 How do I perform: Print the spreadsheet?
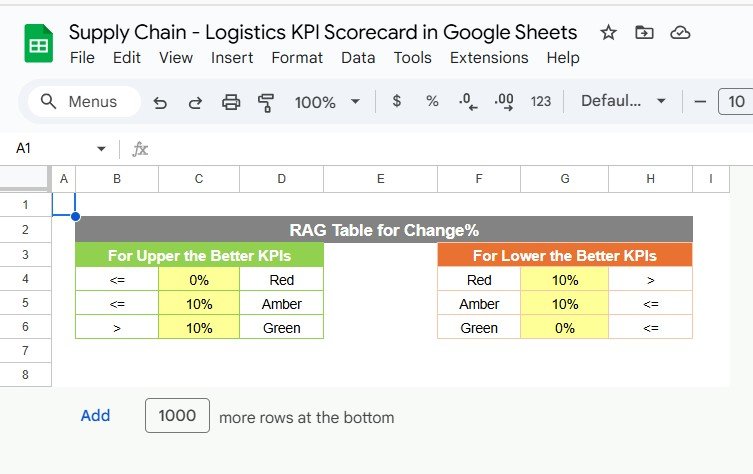(231, 102)
